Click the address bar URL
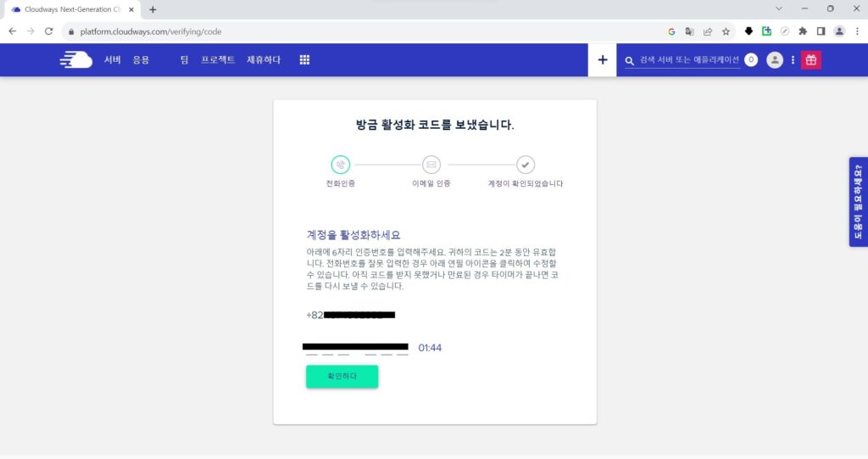This screenshot has height=459, width=868. [151, 31]
